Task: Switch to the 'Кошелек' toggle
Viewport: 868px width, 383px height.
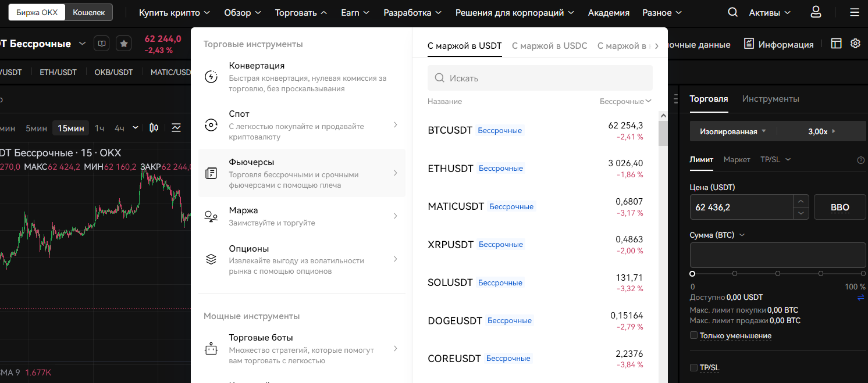Action: pyautogui.click(x=88, y=12)
